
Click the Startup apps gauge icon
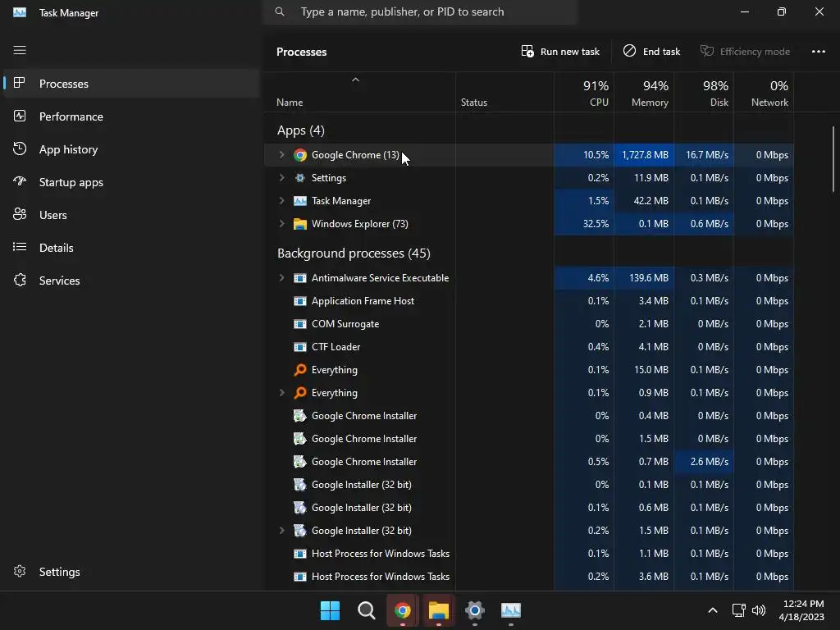click(20, 181)
